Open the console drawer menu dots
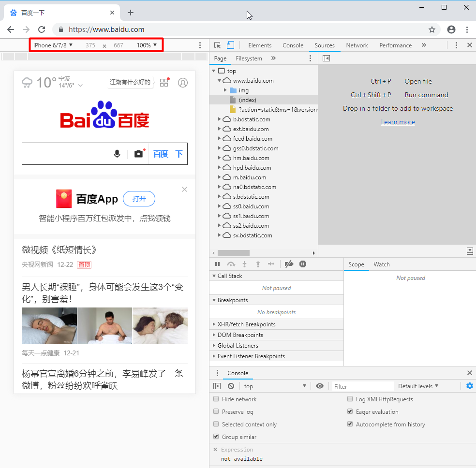The height and width of the screenshot is (468, 476). [x=217, y=373]
